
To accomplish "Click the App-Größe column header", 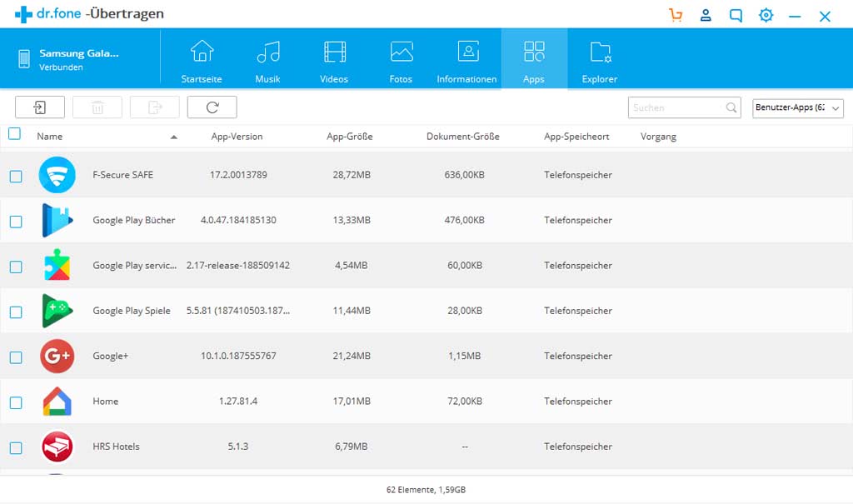I will pos(347,136).
